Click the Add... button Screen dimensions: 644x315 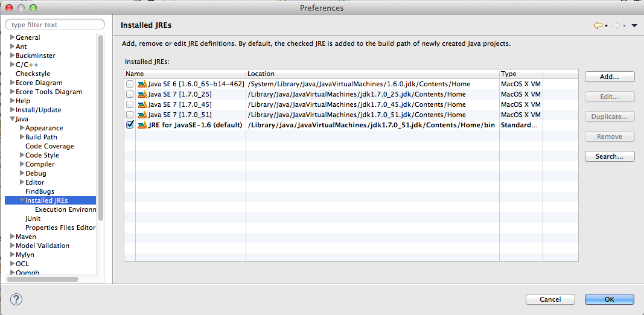pos(610,77)
